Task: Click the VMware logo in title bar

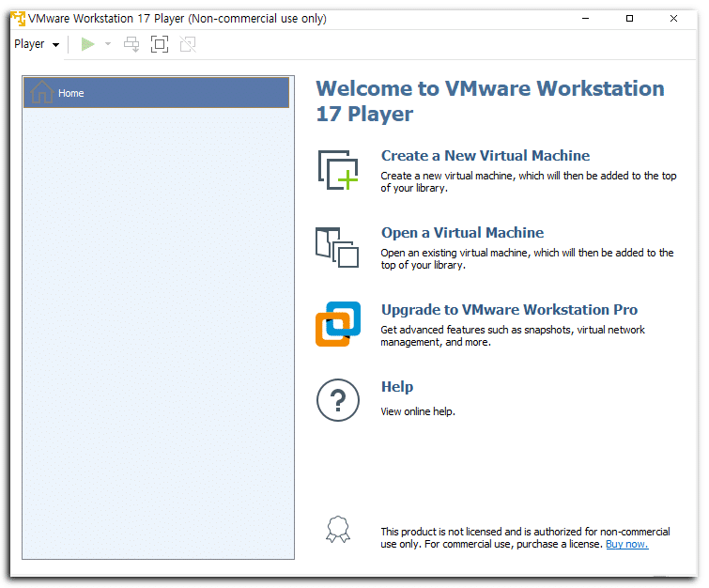Action: pyautogui.click(x=18, y=19)
